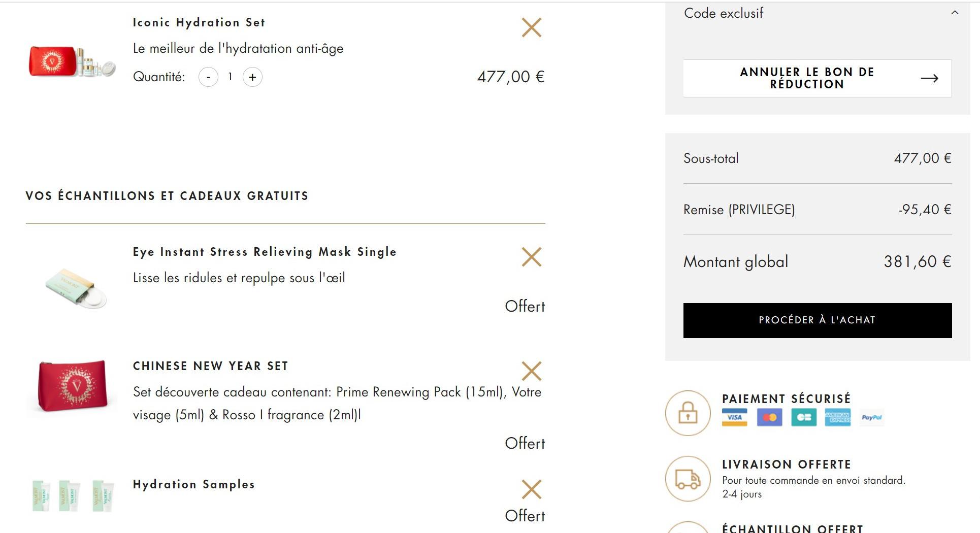The image size is (980, 533).
Task: Decrease Iconic Hydration Set quantity
Action: [x=208, y=77]
